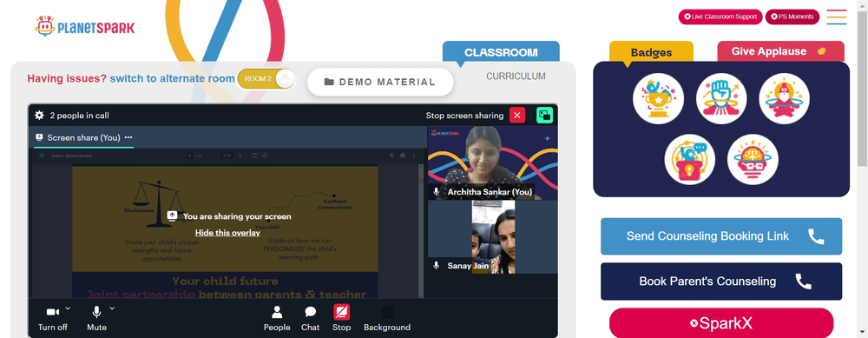Select Architha Sankar (You) video tile
Image resolution: width=868 pixels, height=338 pixels.
pos(493,162)
